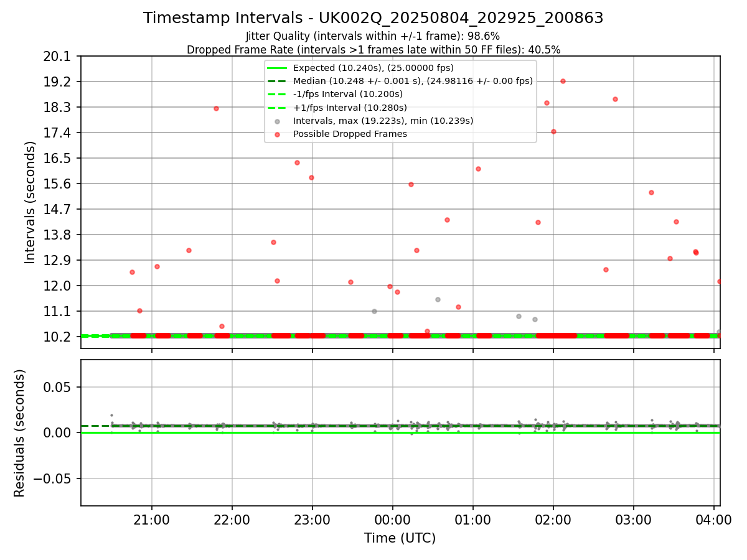Click the 02:00 x-axis tick label
Screen dimensions: 747x560
click(x=553, y=520)
